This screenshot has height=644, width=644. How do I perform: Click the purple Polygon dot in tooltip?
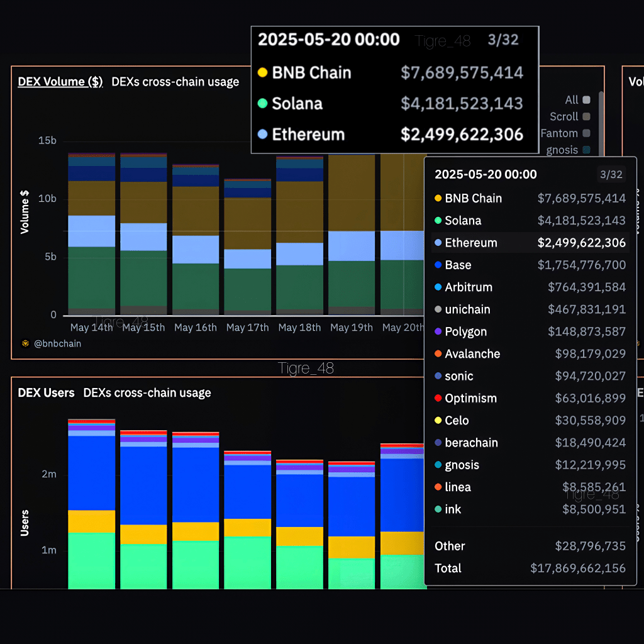click(438, 332)
